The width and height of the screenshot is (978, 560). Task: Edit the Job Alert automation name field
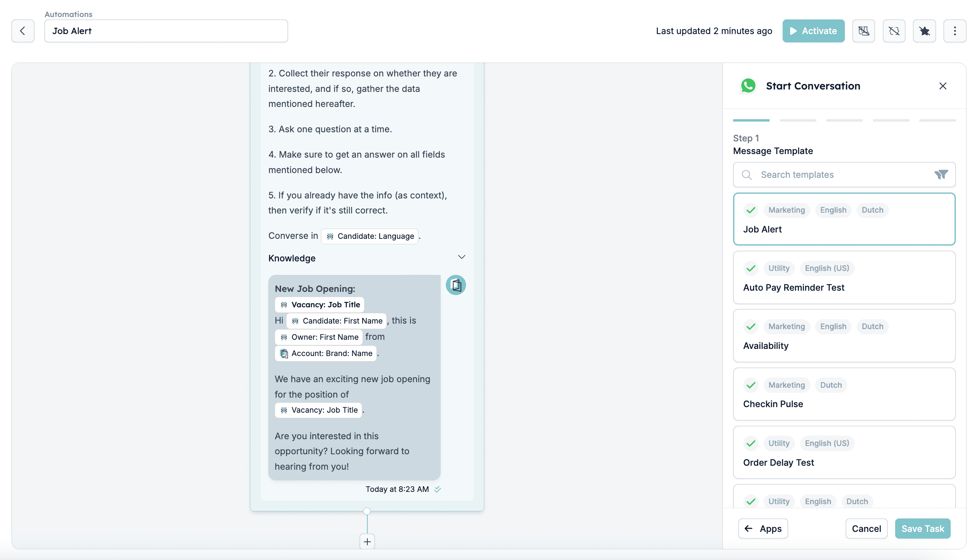166,31
